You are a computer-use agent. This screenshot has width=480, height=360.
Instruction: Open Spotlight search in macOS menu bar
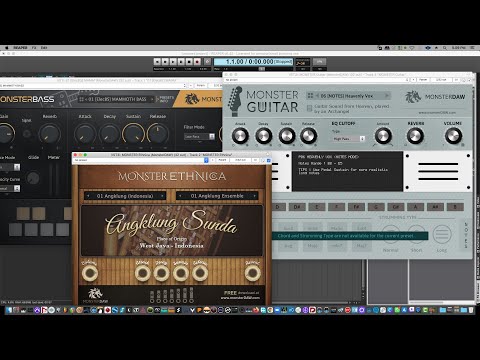click(445, 48)
